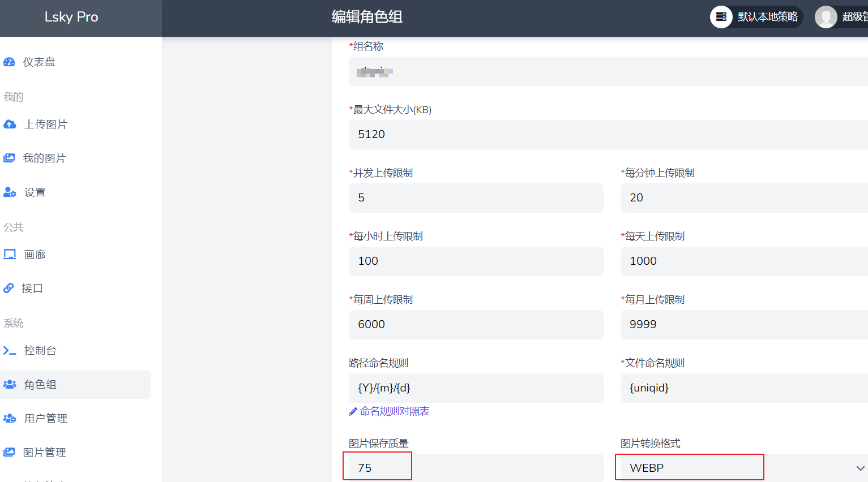Click the console terminal prompt icon

(x=10, y=351)
